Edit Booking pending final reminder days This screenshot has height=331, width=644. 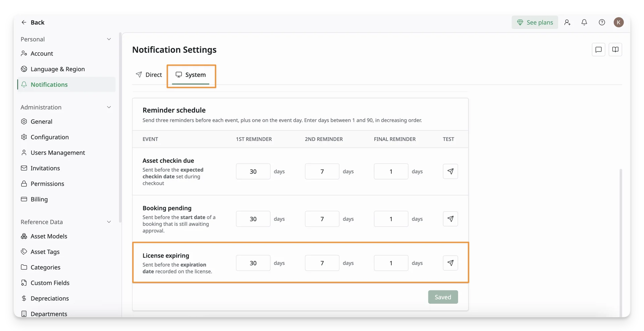[391, 219]
